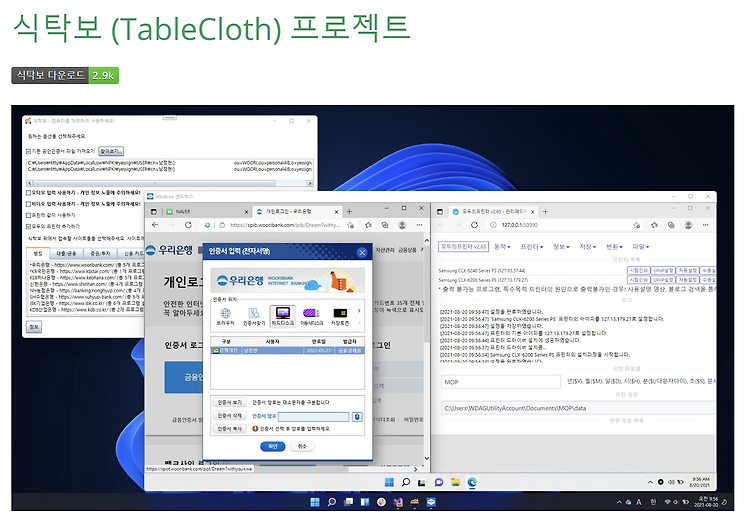Click the MOP save filename field
The width and height of the screenshot is (750, 531).
[x=500, y=382]
